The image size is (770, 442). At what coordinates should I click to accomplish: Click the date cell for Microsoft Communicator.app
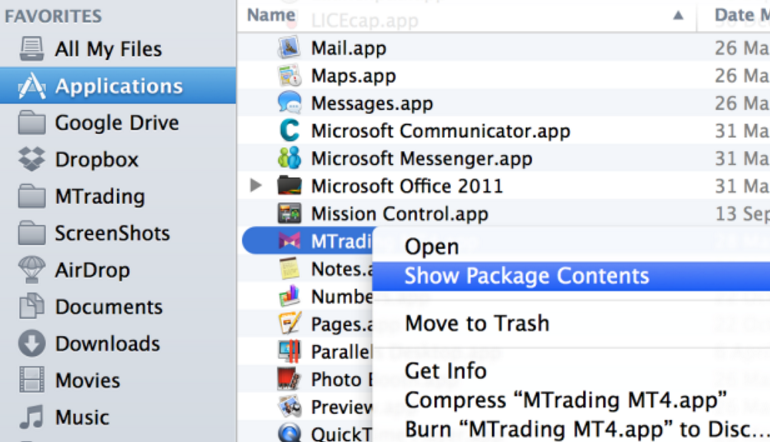tap(742, 131)
